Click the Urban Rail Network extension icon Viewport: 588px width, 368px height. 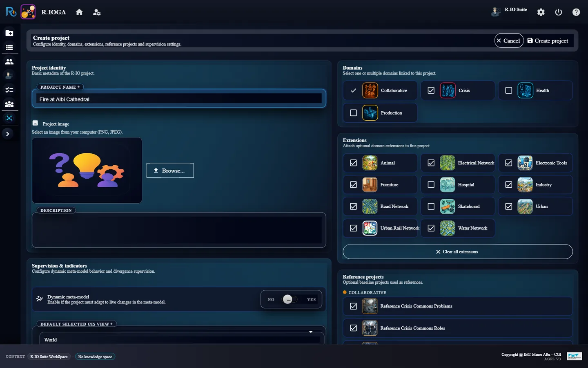pos(370,228)
